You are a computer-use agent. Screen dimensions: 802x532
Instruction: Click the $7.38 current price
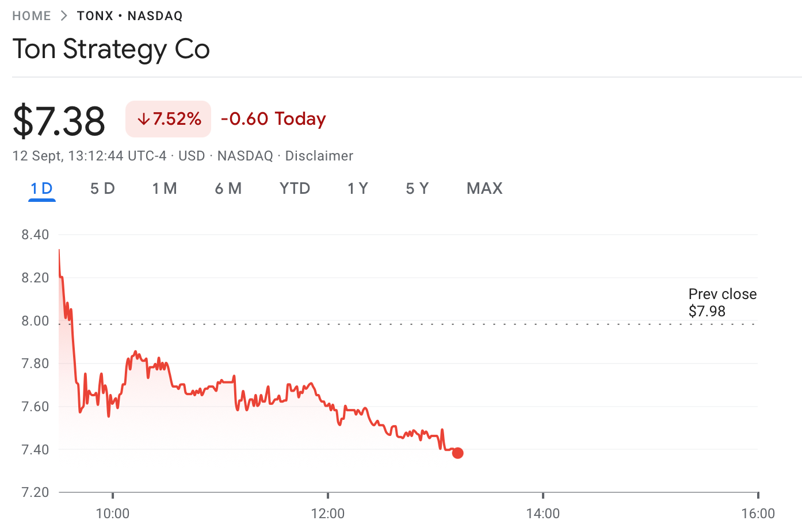click(x=59, y=121)
